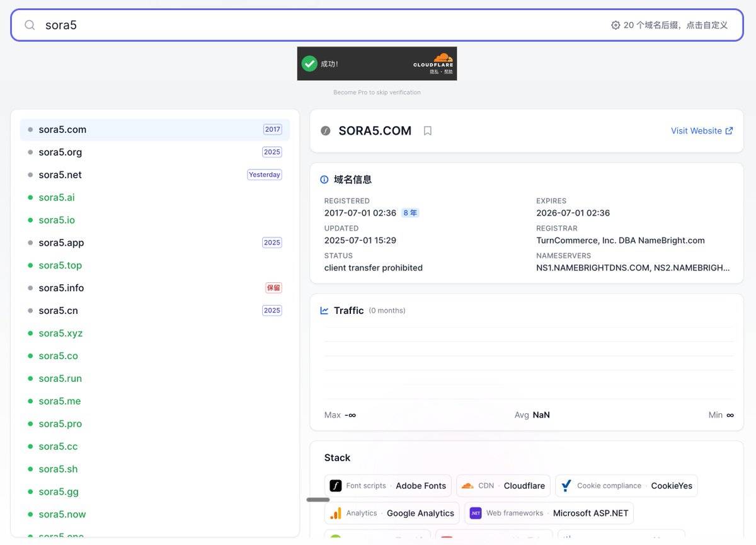The image size is (756, 545).
Task: Click the compass icon beside SORA5.COM
Action: click(x=326, y=131)
